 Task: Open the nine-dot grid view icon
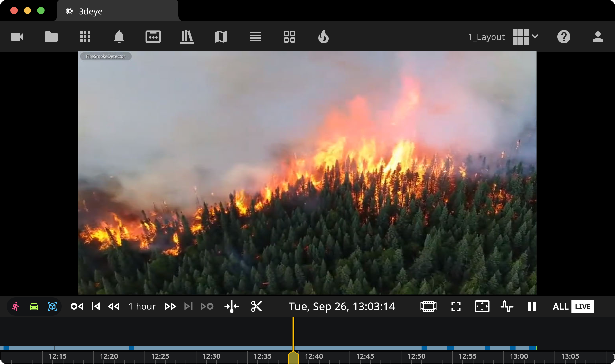click(85, 37)
